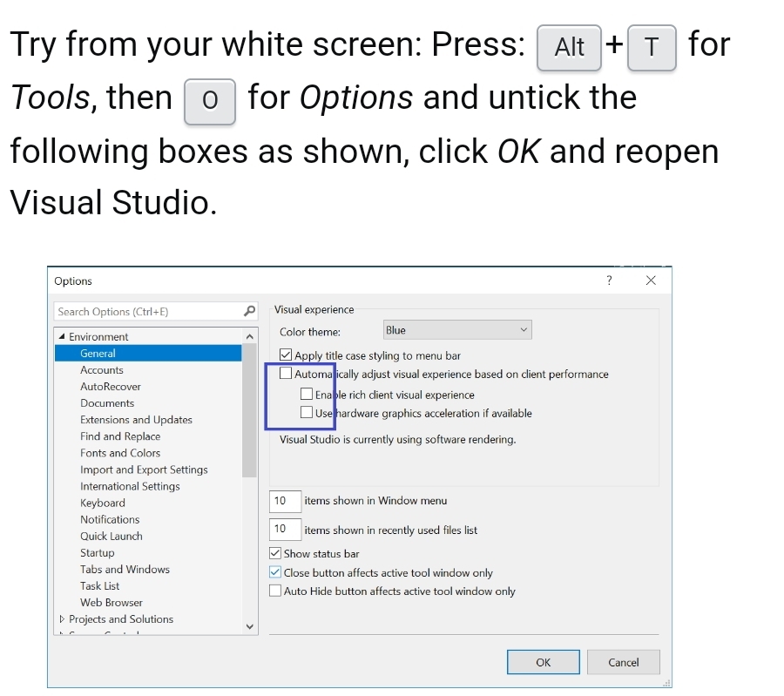The image size is (784, 696).
Task: Click the Visual experience group label
Action: click(x=314, y=309)
